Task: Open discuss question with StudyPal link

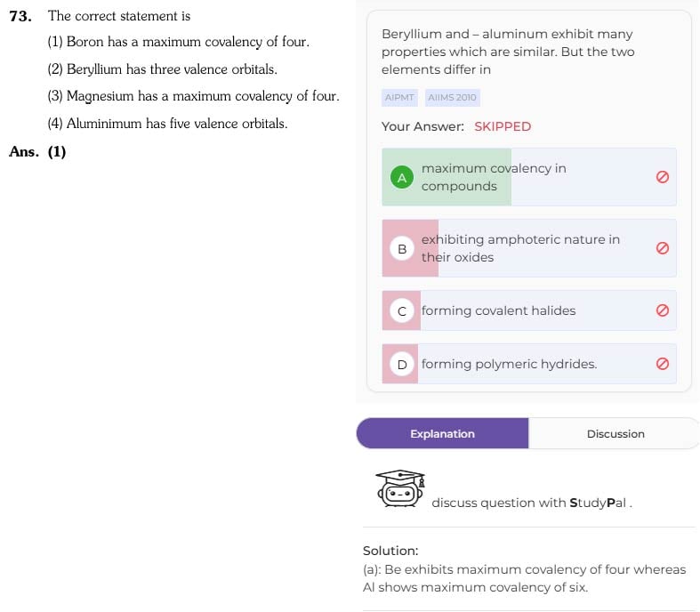Action: 531,503
